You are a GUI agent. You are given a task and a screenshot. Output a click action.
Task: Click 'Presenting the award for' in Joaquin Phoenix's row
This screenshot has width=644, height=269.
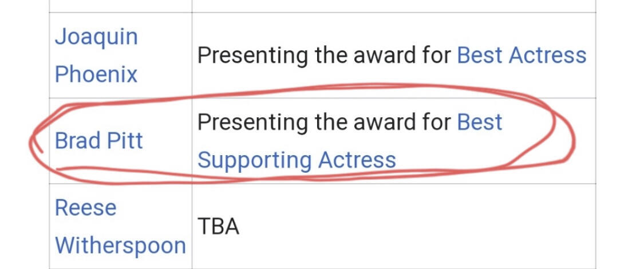pos(325,56)
